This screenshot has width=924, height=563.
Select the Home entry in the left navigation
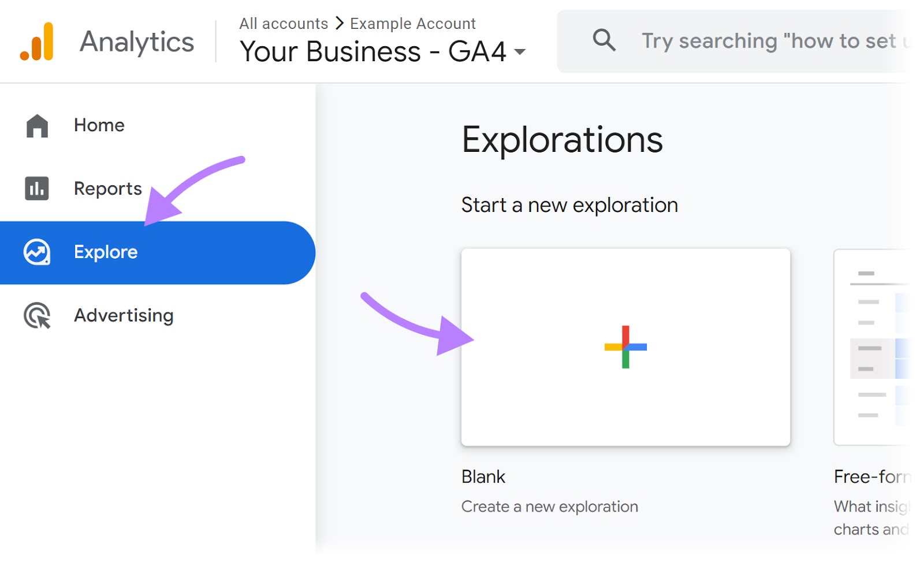[98, 125]
